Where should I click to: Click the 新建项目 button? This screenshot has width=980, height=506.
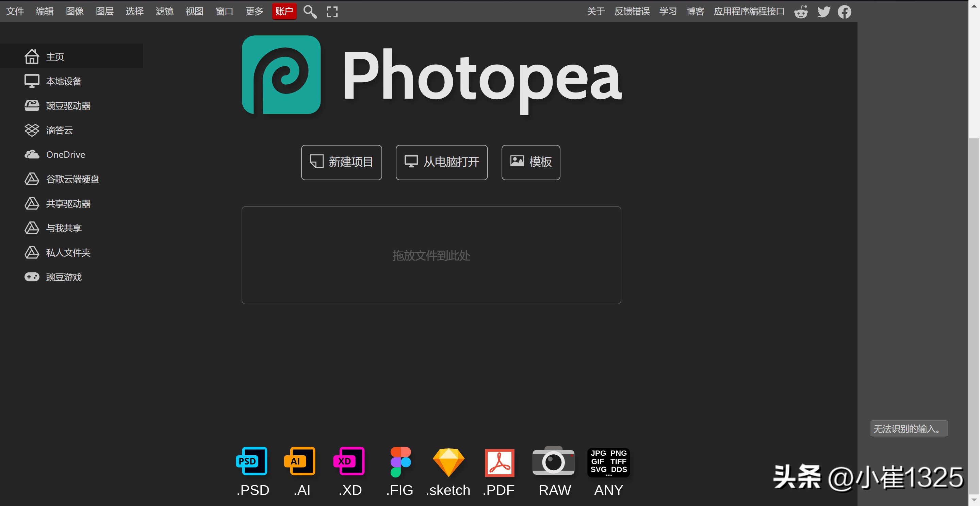[x=341, y=162]
